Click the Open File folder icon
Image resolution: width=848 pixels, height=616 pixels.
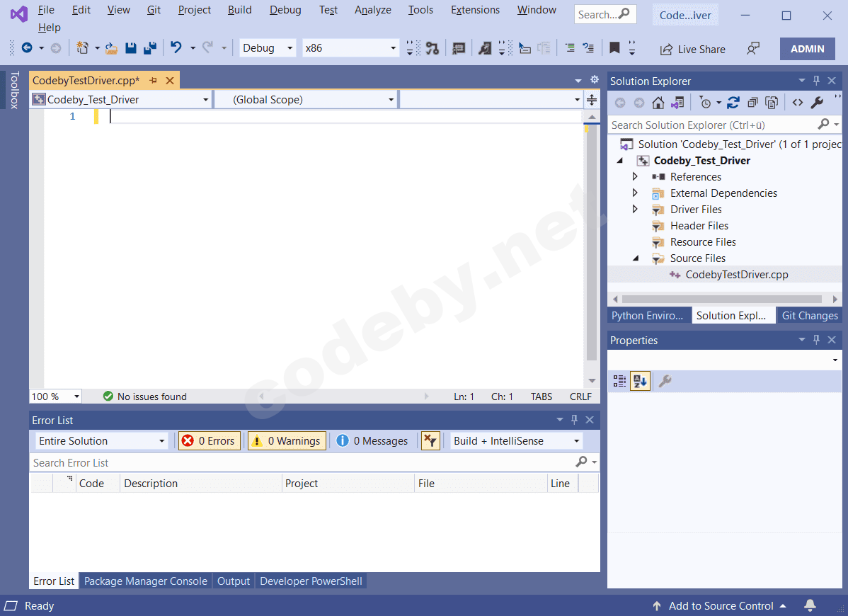pyautogui.click(x=111, y=48)
